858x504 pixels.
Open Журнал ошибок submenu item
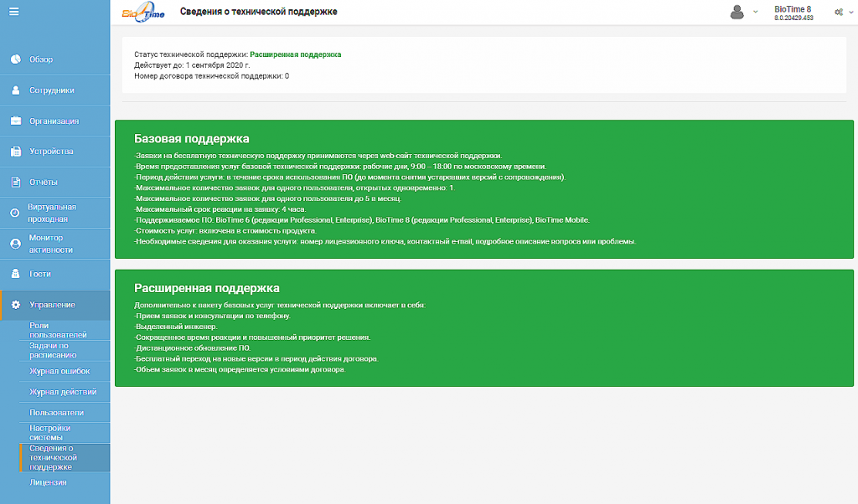(x=65, y=371)
